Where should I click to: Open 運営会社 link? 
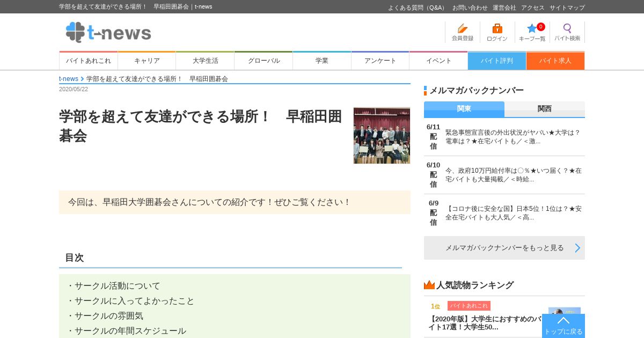(504, 8)
